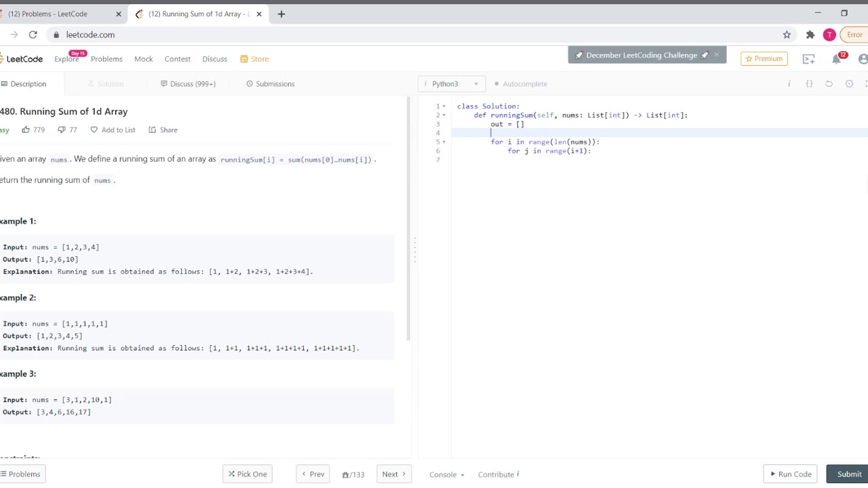
Task: Reload the LeetCode page
Action: pos(33,35)
